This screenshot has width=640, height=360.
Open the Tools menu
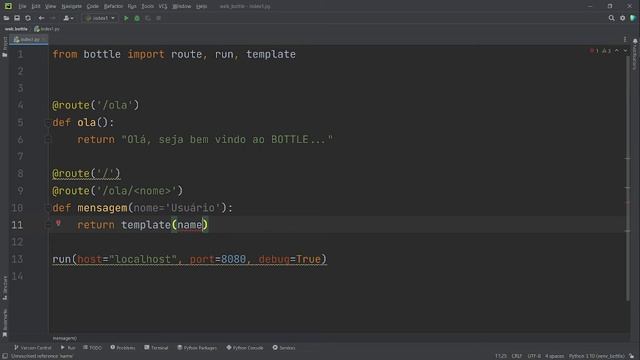pyautogui.click(x=147, y=6)
